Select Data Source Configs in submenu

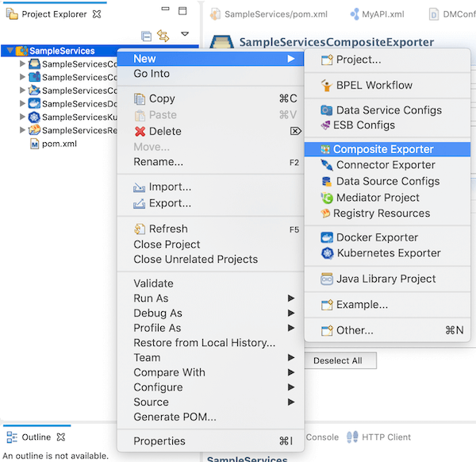(387, 181)
